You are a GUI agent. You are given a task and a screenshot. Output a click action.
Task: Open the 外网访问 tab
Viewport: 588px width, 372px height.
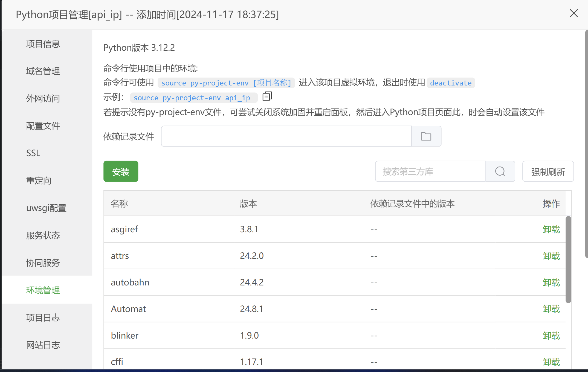[x=43, y=99]
